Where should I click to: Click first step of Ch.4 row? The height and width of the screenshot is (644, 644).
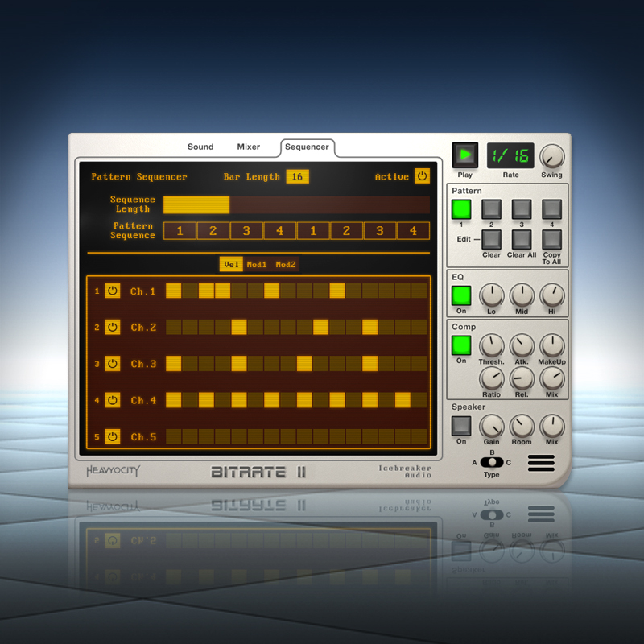click(x=173, y=400)
